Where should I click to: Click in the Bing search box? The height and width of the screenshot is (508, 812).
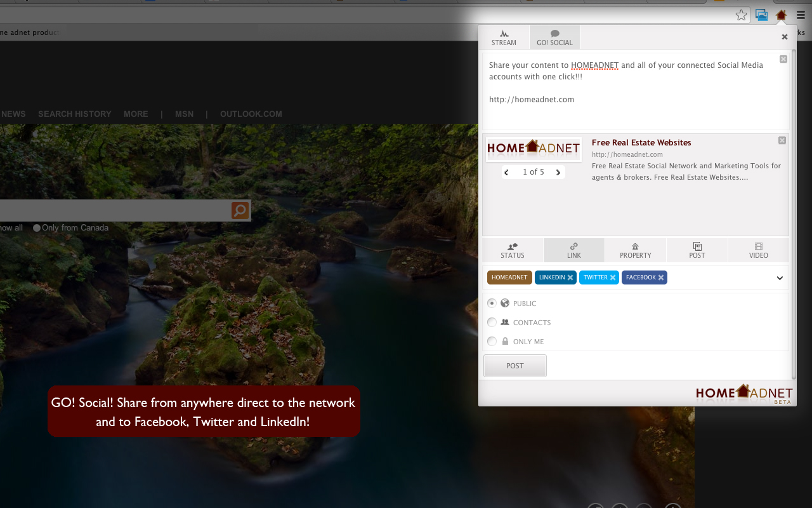click(115, 211)
